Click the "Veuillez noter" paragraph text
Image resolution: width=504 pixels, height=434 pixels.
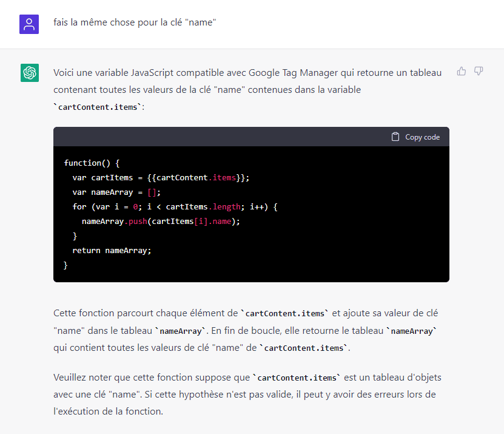pos(247,394)
